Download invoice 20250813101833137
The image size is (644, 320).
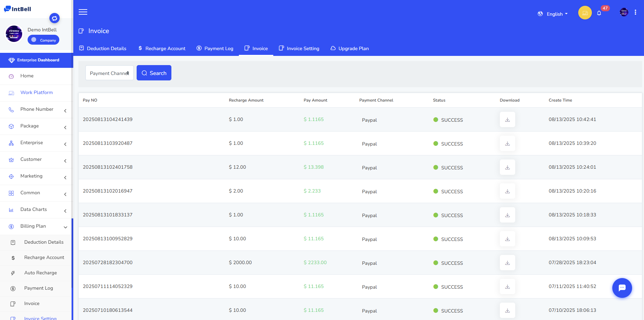point(507,215)
